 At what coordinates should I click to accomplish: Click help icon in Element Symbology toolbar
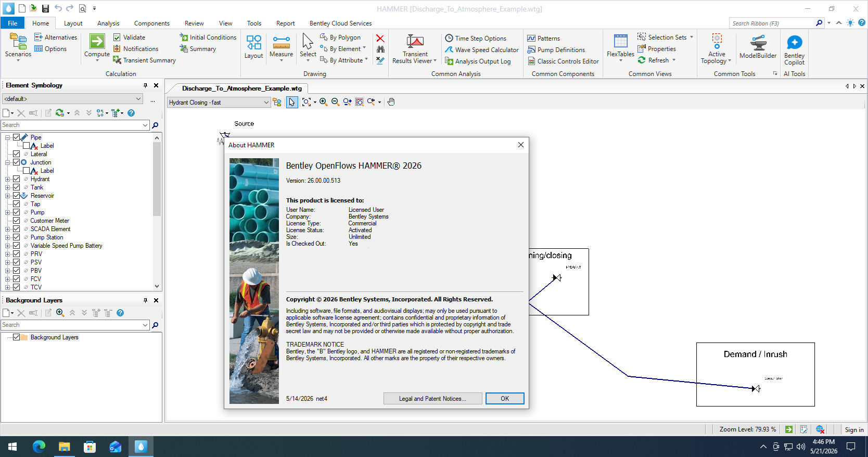[131, 113]
